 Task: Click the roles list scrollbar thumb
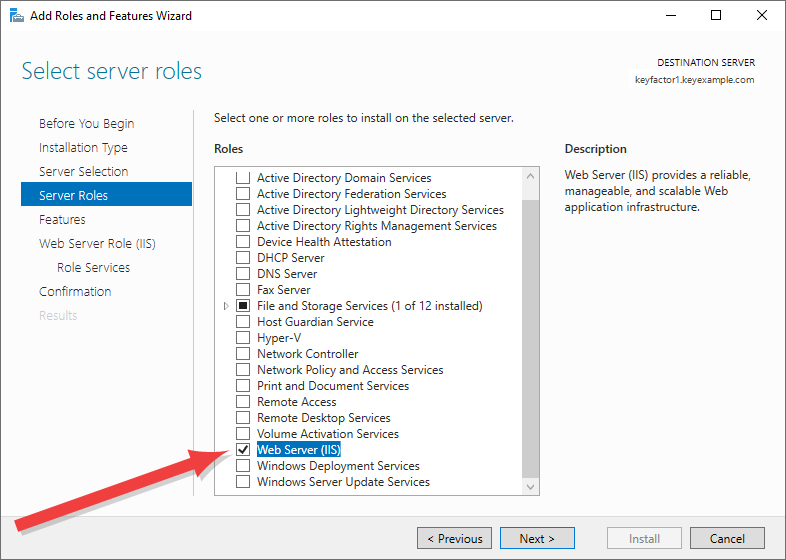[530, 339]
